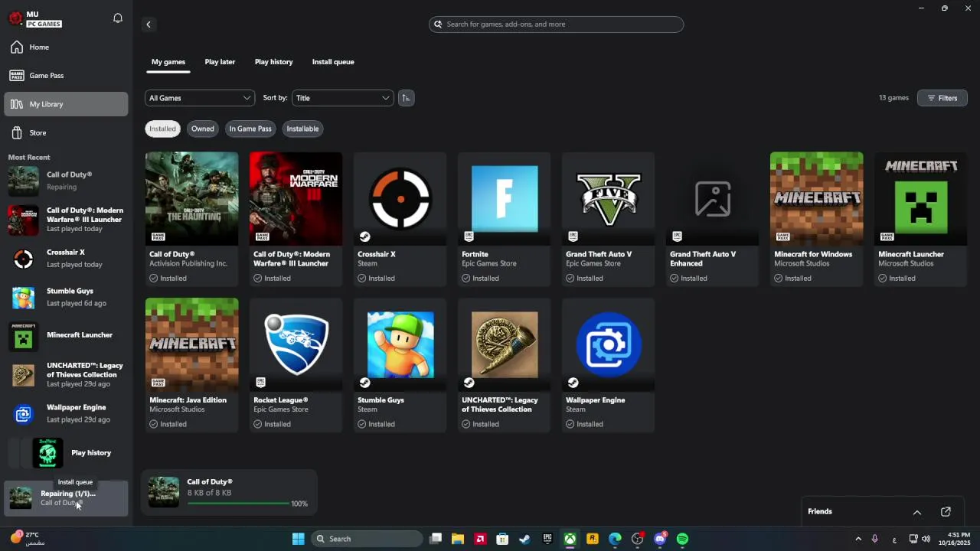Open Epic Games Launcher from the taskbar

point(547,539)
